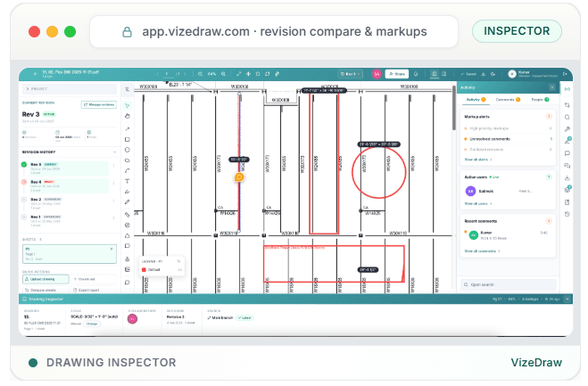The width and height of the screenshot is (588, 386).
Task: Click the zoom out magnifier icon
Action: (x=200, y=74)
